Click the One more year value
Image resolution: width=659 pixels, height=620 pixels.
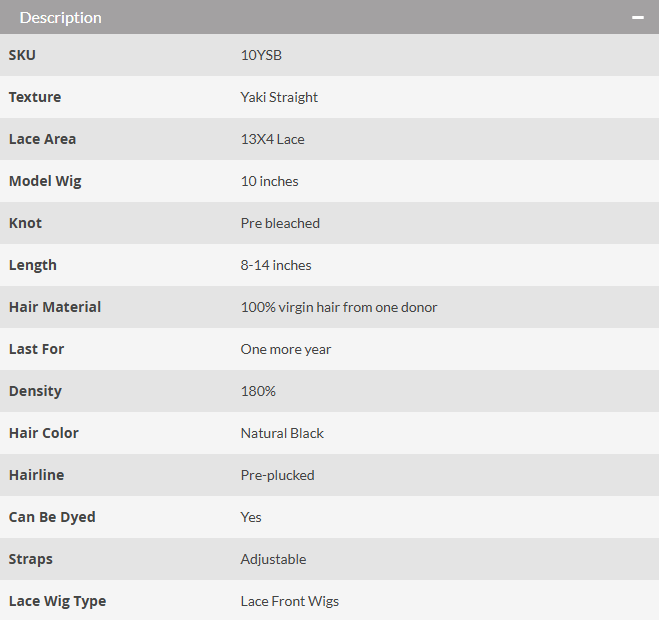(x=286, y=349)
